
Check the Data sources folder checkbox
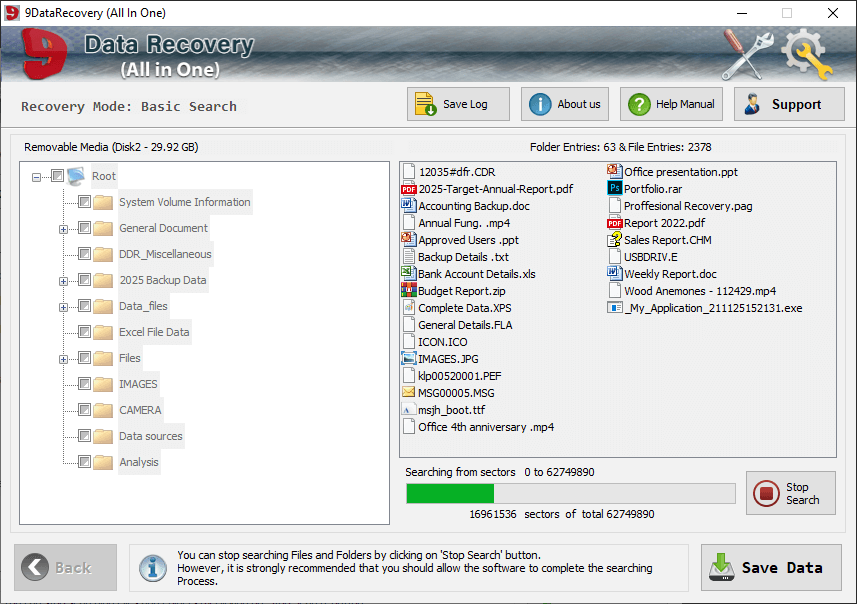[84, 436]
